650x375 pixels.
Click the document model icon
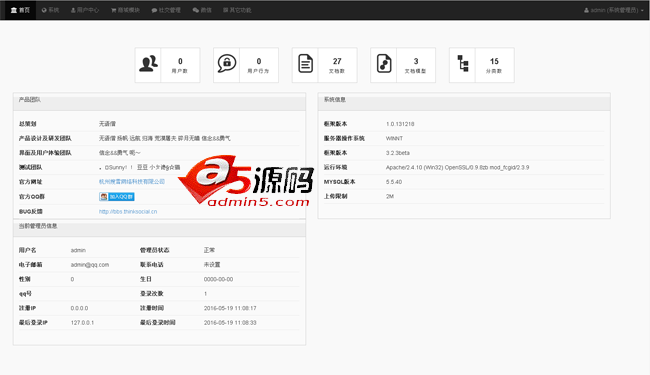click(x=384, y=64)
